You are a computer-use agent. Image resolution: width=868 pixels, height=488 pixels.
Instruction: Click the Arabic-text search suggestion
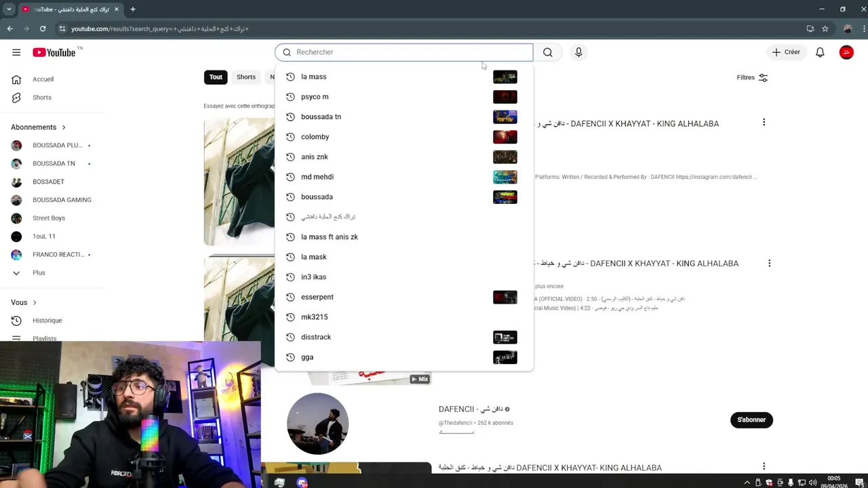tap(404, 217)
